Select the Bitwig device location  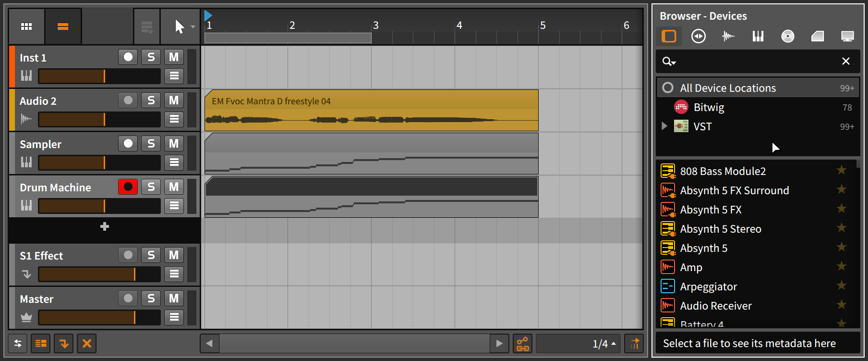click(x=758, y=107)
